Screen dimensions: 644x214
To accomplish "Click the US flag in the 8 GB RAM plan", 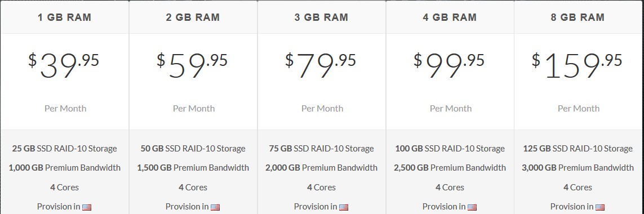I will click(600, 207).
